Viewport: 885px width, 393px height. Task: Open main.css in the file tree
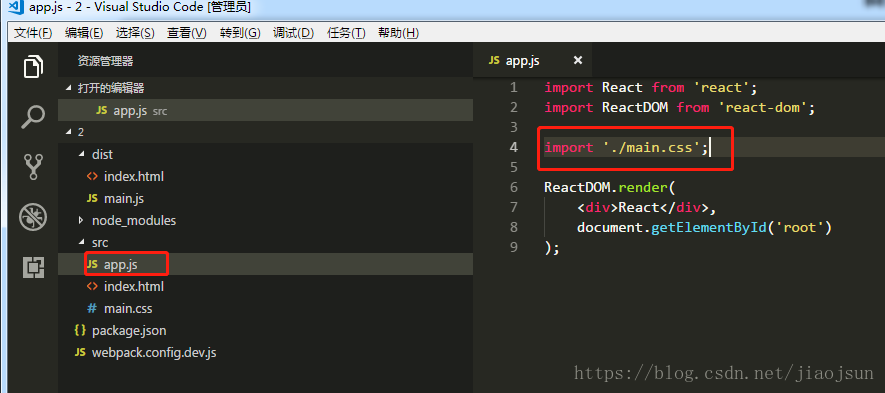pos(265,308)
